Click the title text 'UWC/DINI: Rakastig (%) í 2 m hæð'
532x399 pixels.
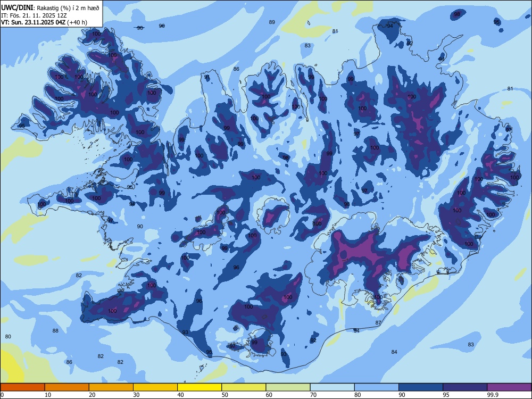point(50,8)
